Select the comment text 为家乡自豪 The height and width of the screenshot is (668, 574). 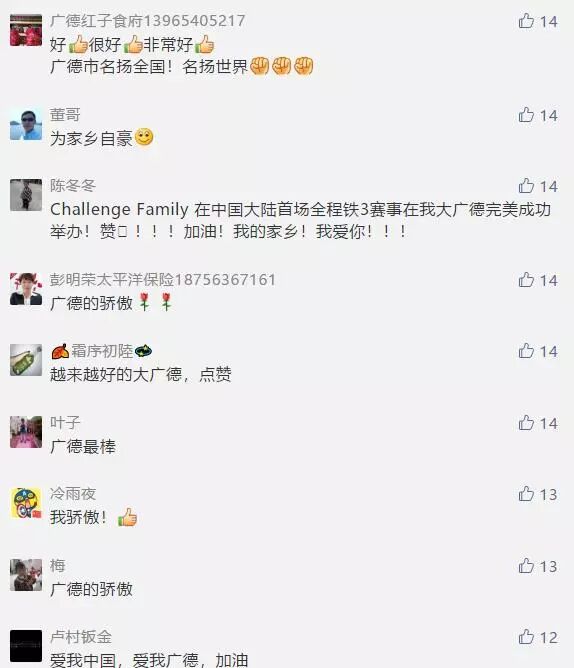[91, 138]
